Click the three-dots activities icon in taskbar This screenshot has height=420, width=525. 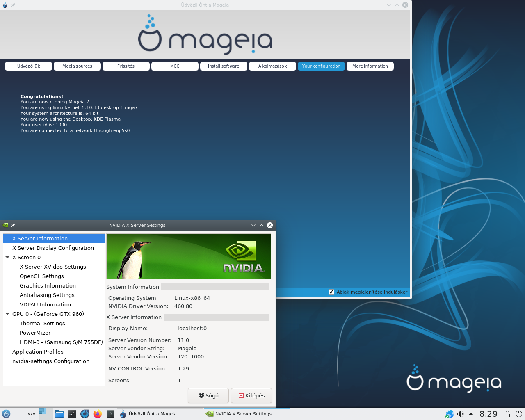click(x=32, y=414)
